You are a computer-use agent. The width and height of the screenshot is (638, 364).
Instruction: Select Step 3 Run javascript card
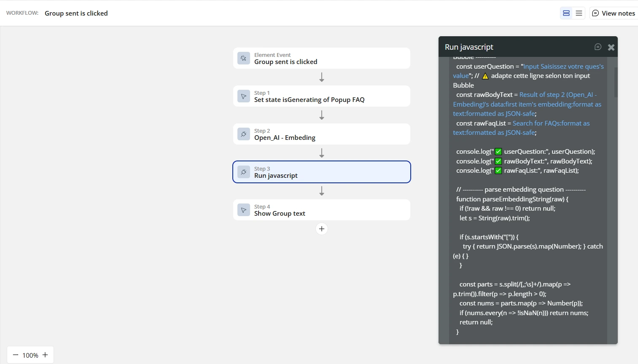(x=322, y=172)
